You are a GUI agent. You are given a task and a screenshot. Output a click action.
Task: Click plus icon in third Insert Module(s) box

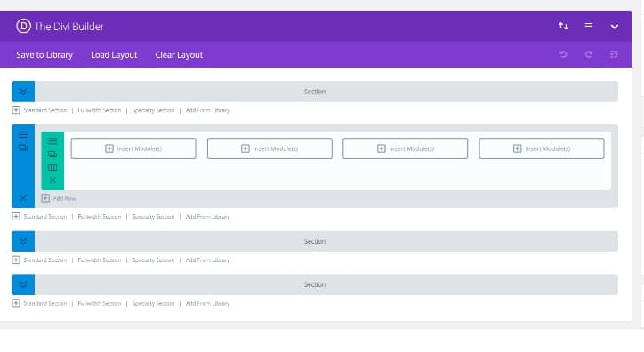(x=382, y=148)
